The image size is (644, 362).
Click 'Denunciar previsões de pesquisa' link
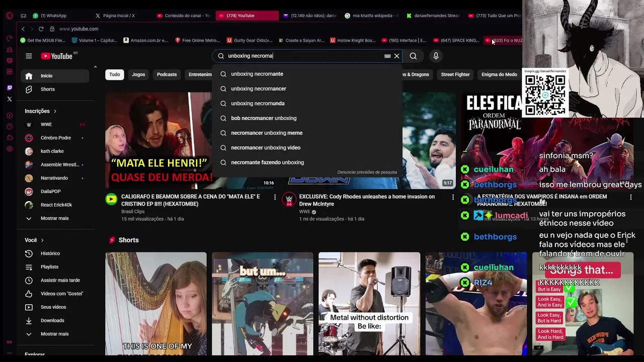point(367,172)
